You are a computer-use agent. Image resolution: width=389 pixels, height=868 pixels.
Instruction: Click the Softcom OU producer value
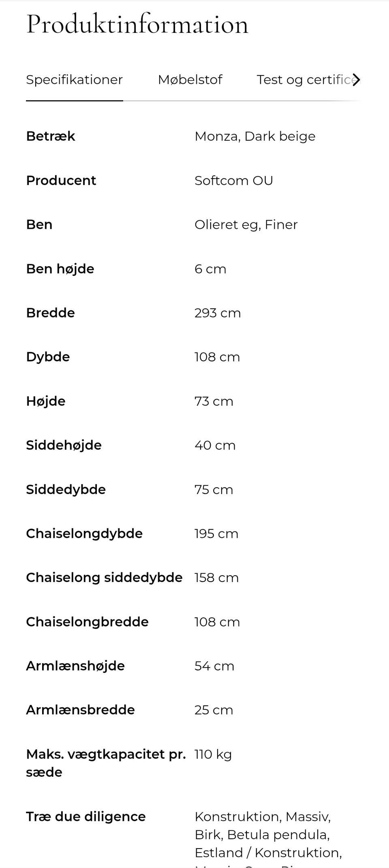tap(233, 180)
